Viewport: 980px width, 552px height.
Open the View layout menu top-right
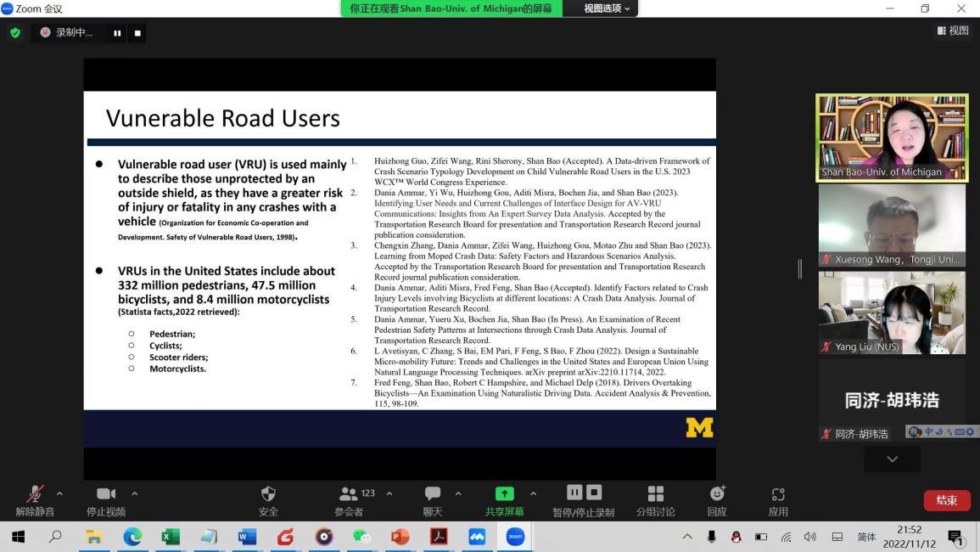pyautogui.click(x=952, y=31)
